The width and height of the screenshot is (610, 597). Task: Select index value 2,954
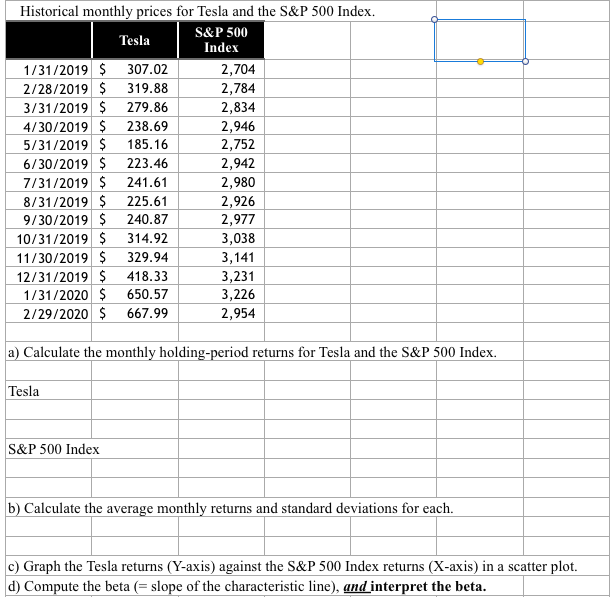coord(221,313)
